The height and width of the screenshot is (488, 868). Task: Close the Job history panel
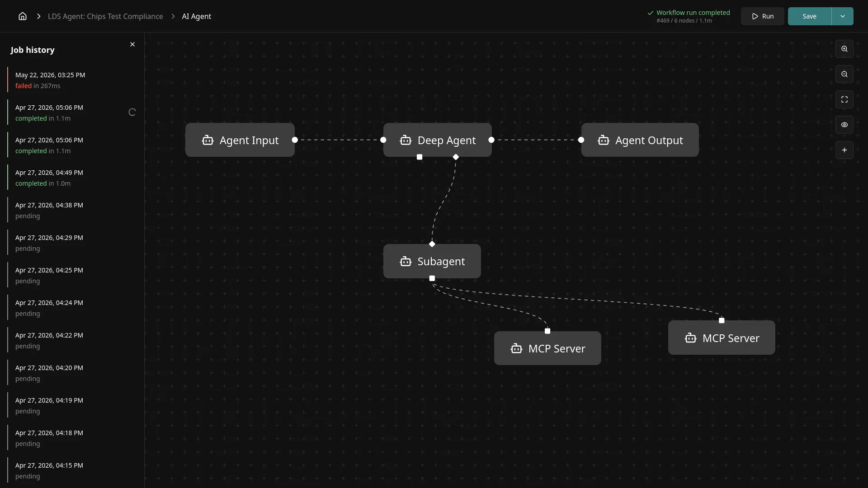point(132,44)
